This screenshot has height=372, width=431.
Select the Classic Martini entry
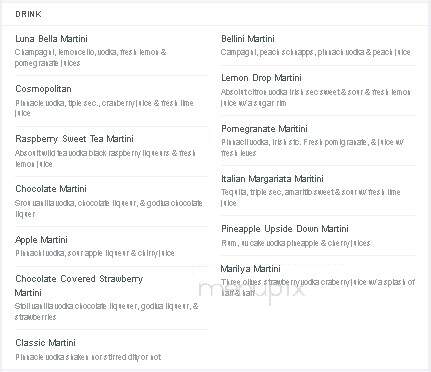point(45,343)
